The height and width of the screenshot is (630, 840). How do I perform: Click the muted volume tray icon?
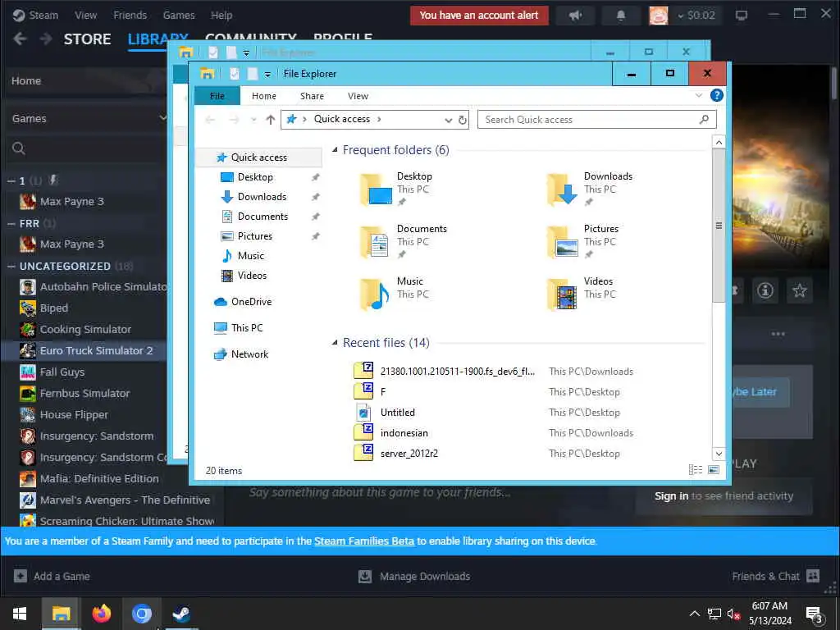(x=733, y=614)
